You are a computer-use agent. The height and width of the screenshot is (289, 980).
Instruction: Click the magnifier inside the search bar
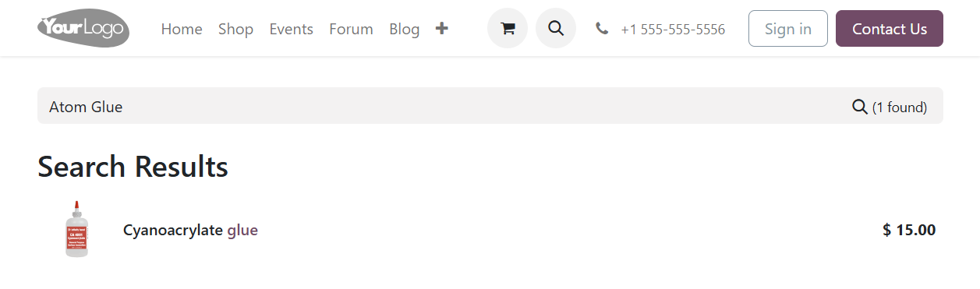pos(860,107)
